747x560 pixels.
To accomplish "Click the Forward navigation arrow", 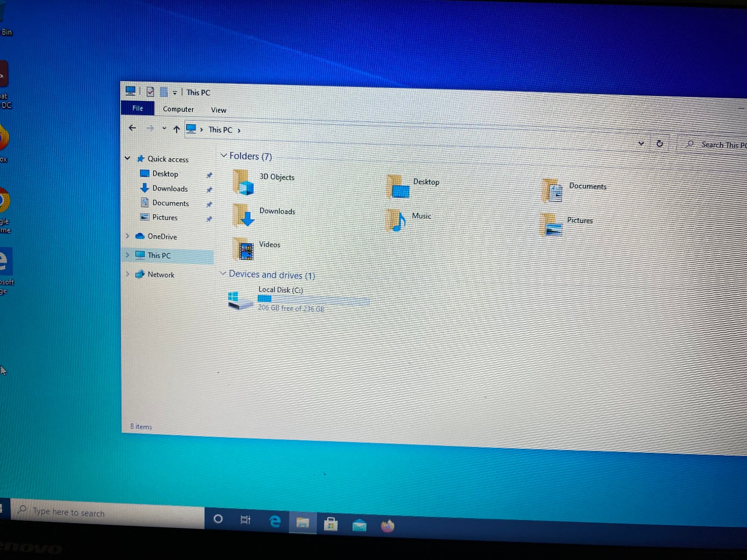I will [150, 128].
